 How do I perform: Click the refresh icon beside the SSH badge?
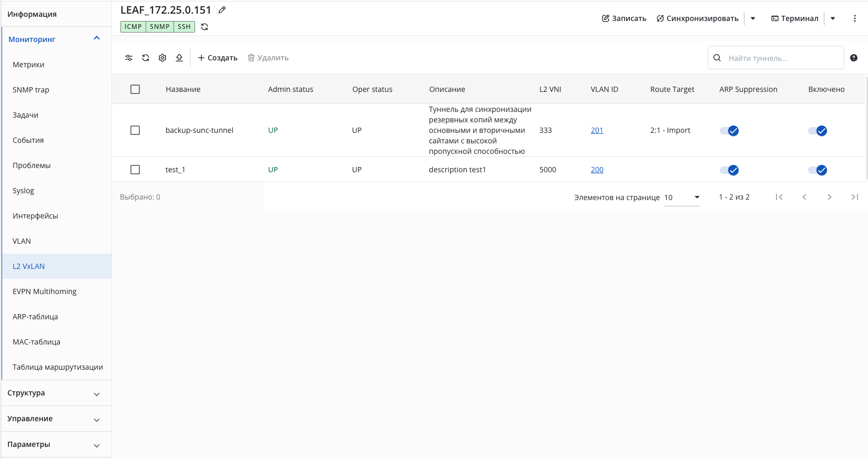click(205, 27)
